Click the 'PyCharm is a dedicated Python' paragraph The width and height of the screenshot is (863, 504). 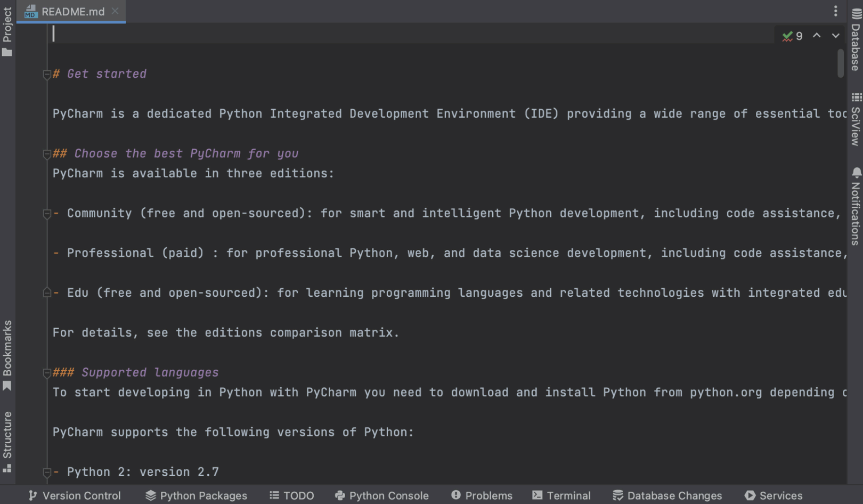450,114
